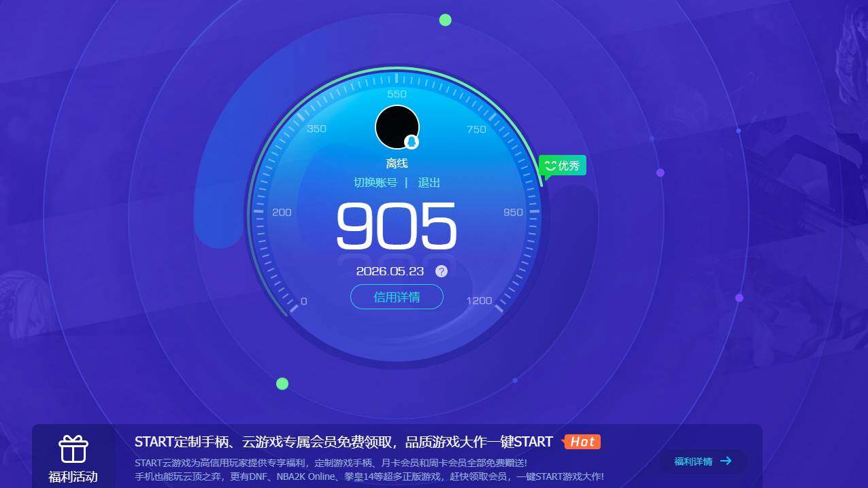Click the 退出 logout link

coord(429,182)
